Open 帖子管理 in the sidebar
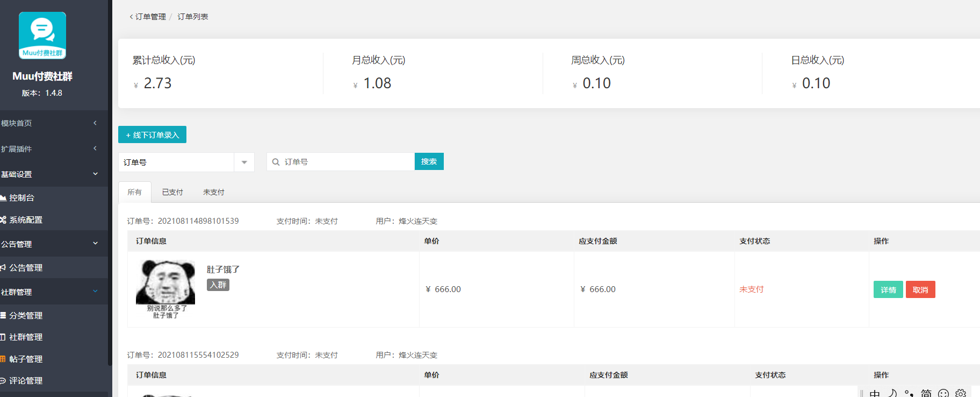The width and height of the screenshot is (980, 397). (x=25, y=359)
